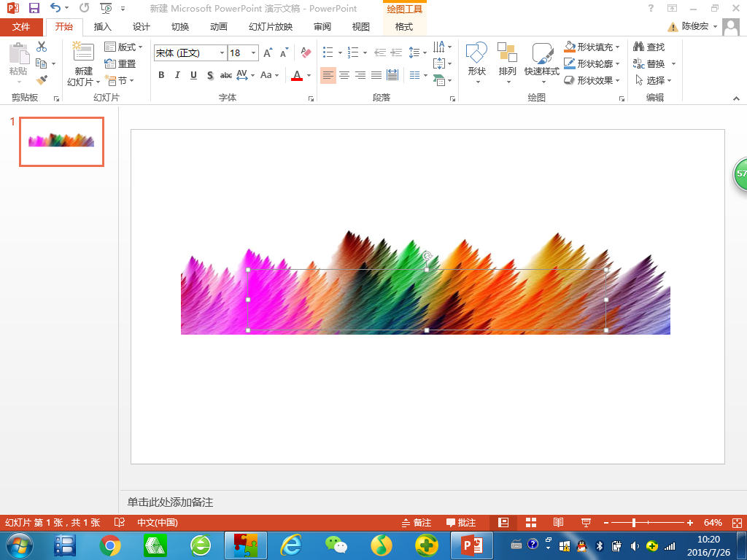Open PowerPoint help question mark
Screen dimensions: 747x560
(x=651, y=8)
